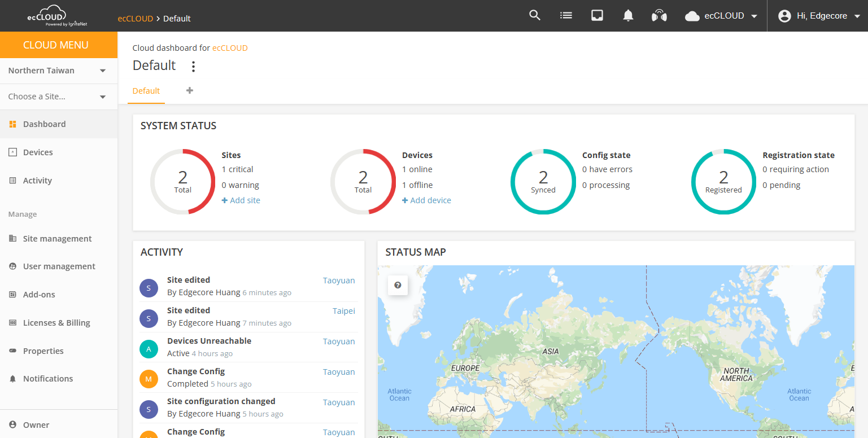Click the Registered state donut chart
The image size is (868, 438).
(723, 182)
